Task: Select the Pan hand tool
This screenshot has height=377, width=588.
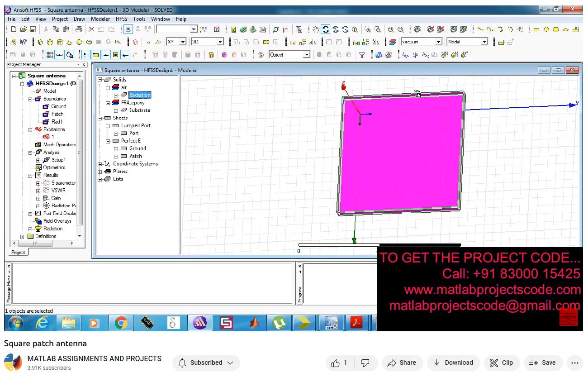Action: (316, 29)
